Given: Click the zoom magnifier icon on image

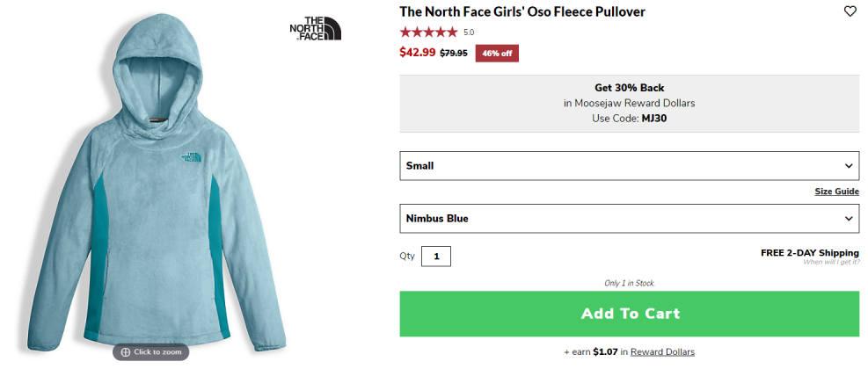Looking at the screenshot, I should [126, 352].
